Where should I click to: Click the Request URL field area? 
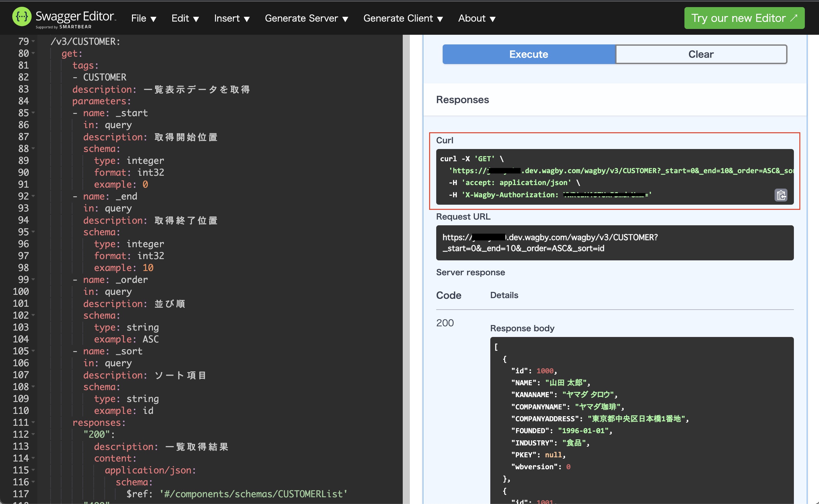(x=614, y=243)
